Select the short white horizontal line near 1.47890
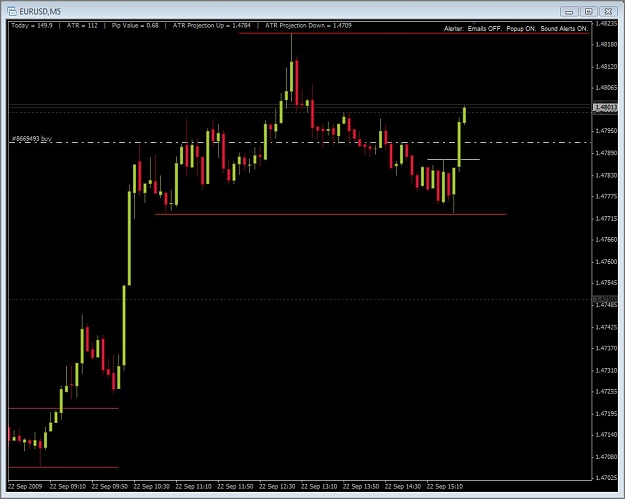Screen dimensions: 625x499 (453, 159)
